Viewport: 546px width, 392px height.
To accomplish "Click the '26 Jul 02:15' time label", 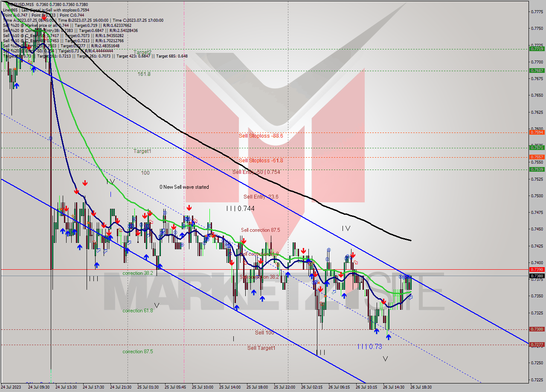I will pos(312,387).
